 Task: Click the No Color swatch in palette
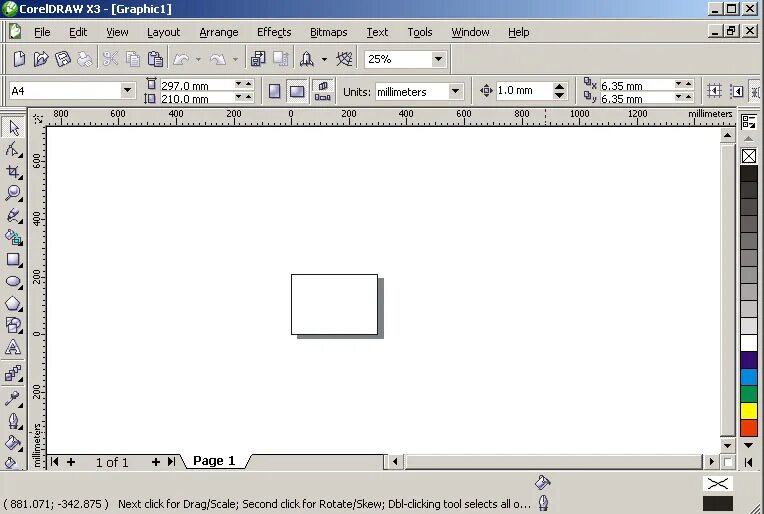click(749, 156)
